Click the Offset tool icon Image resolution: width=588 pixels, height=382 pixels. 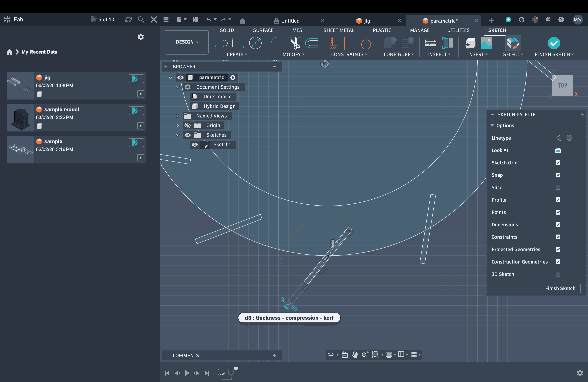point(312,43)
